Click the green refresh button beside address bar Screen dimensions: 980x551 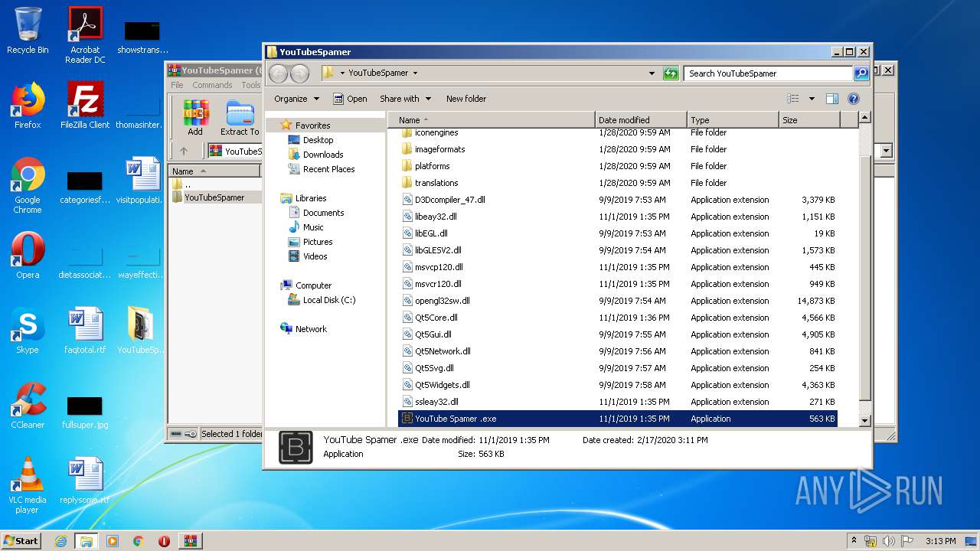click(x=671, y=73)
